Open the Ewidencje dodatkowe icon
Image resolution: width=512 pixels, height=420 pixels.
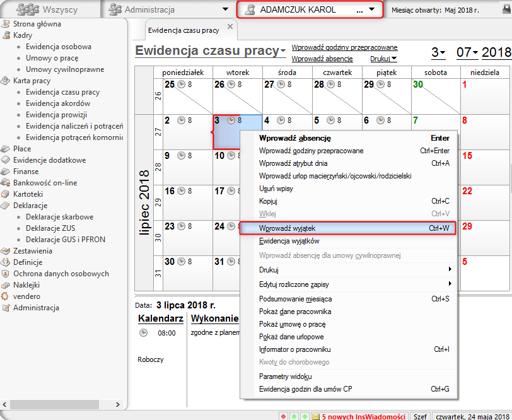(x=5, y=160)
